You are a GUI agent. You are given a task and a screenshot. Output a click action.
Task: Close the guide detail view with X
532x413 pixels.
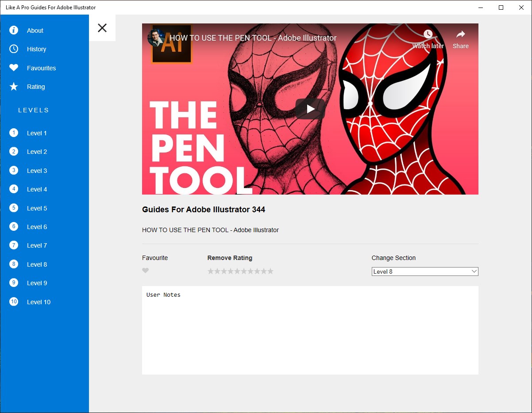[102, 28]
